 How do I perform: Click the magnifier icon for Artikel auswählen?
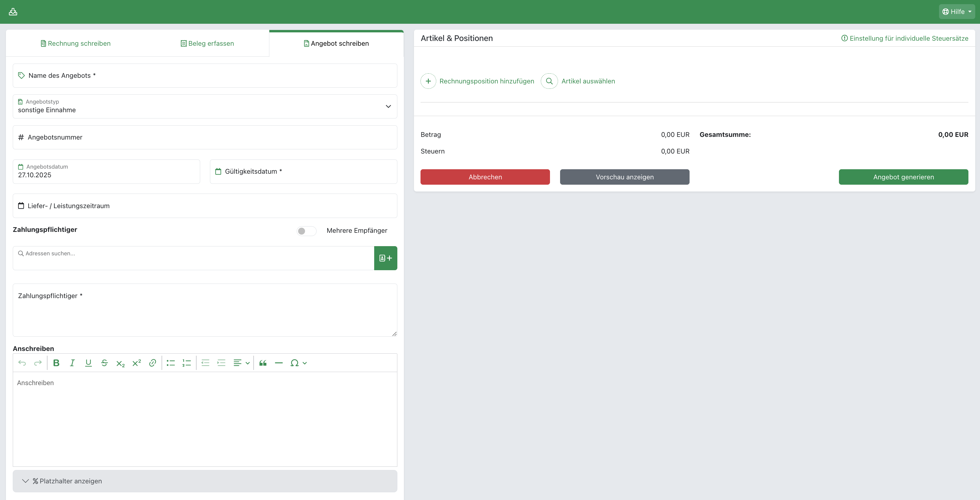click(x=549, y=81)
